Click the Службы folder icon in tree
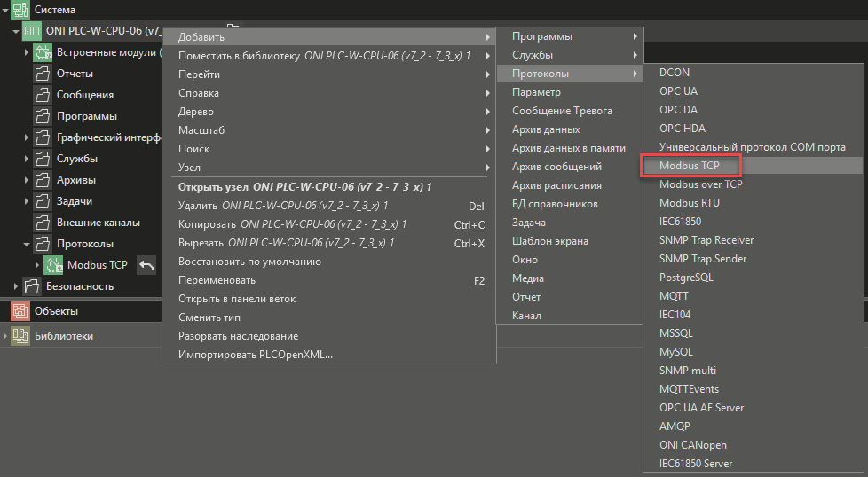 pos(42,159)
